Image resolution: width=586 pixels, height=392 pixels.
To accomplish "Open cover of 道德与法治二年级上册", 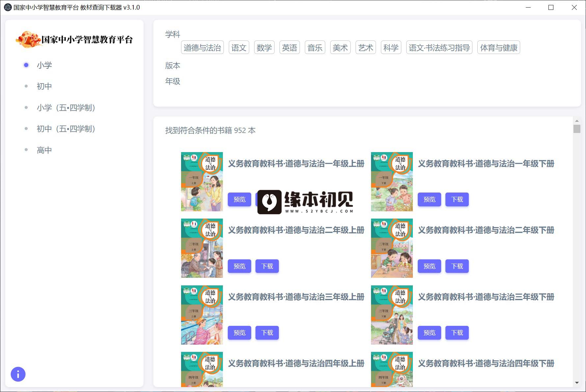I will click(202, 248).
